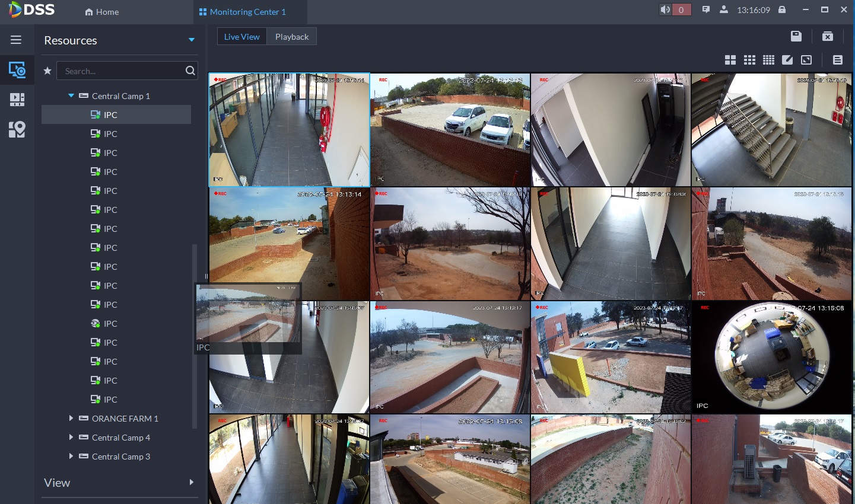Adjust the volume level showing 0
Screen dimensions: 855x504
coord(680,9)
